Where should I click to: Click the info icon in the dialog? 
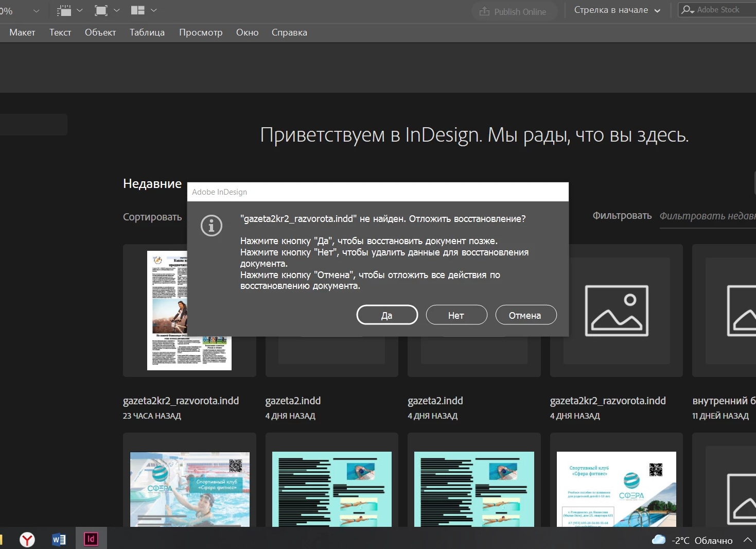[212, 226]
